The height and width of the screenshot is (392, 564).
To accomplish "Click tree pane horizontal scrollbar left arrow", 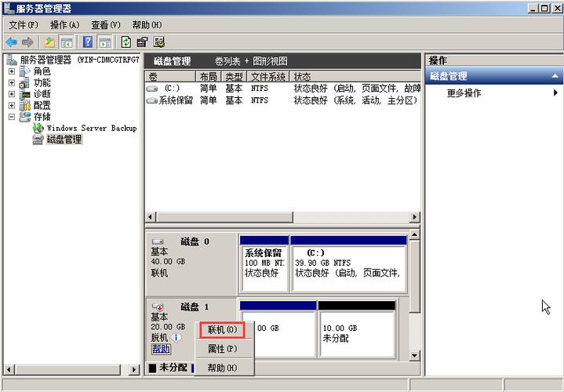I will [9, 369].
